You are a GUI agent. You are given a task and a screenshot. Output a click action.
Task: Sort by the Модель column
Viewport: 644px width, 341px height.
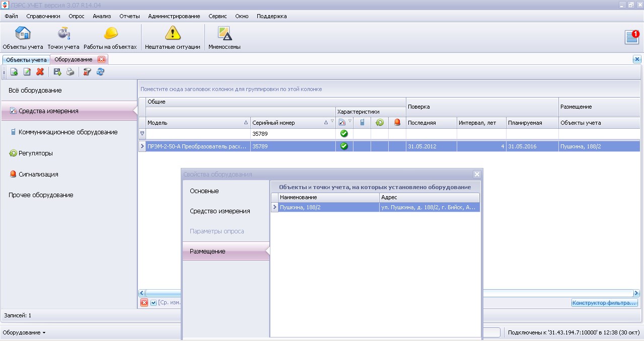[198, 123]
